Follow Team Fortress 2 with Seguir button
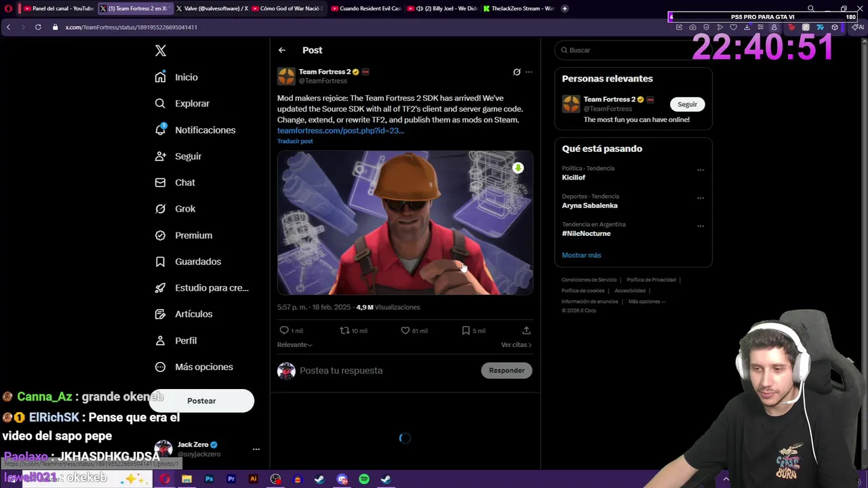This screenshot has width=868, height=488. pyautogui.click(x=687, y=104)
